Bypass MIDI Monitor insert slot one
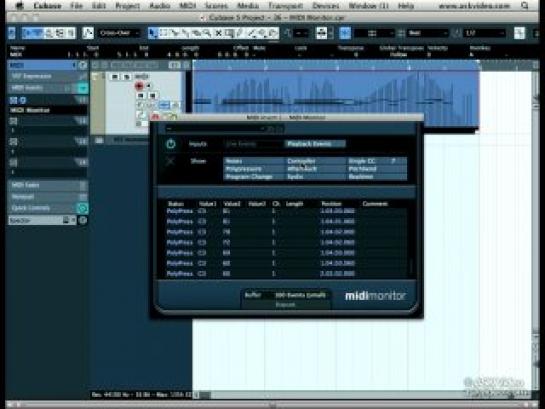This screenshot has width=545, height=409. [13, 100]
